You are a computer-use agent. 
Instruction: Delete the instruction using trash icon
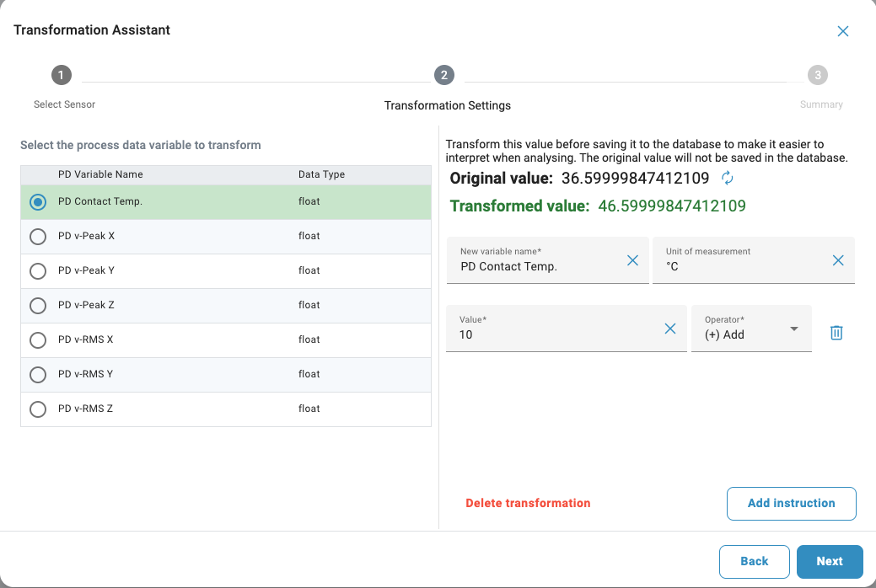click(836, 333)
